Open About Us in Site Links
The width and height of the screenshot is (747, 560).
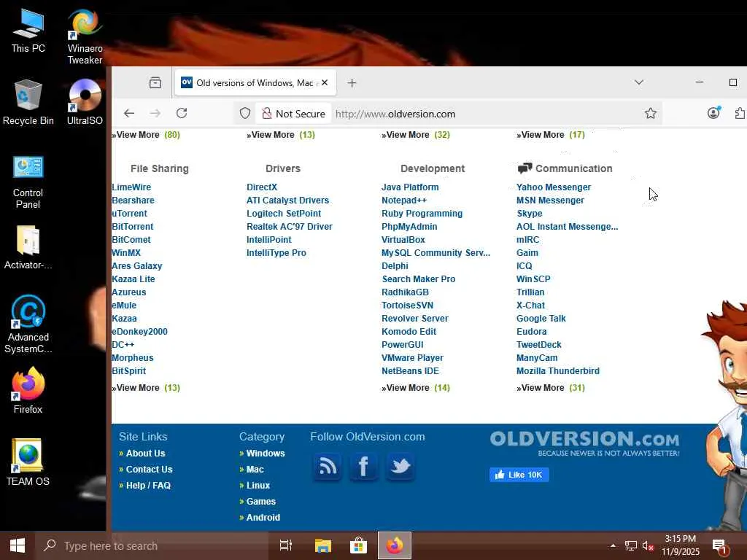pyautogui.click(x=145, y=454)
